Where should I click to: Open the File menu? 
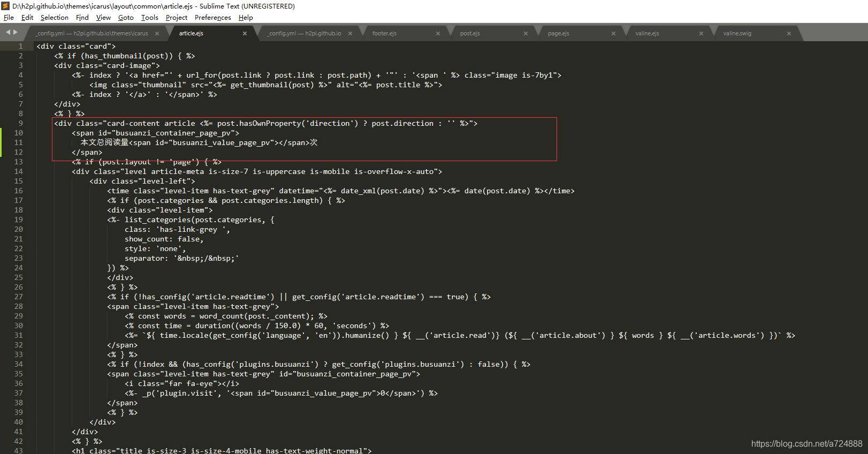(9, 18)
